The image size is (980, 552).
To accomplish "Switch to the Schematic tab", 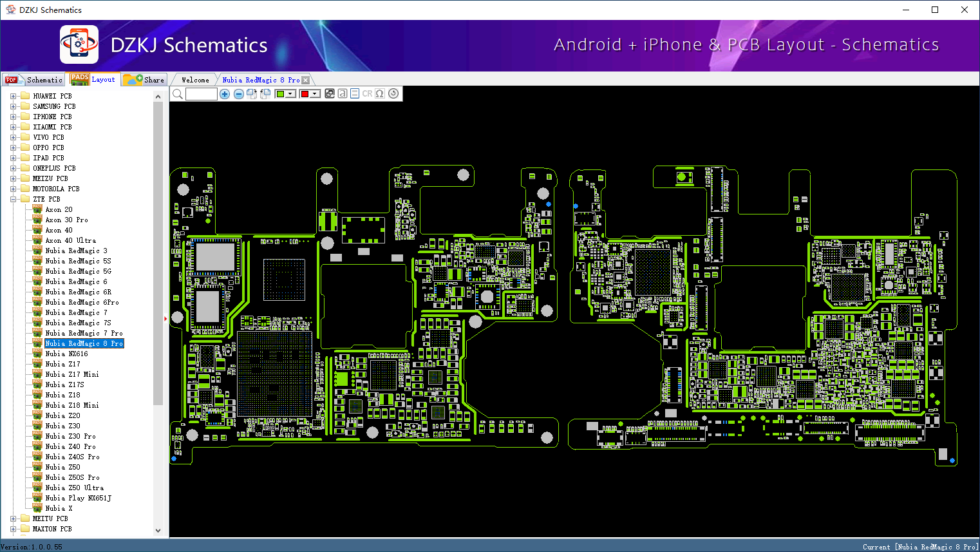I will 34,80.
